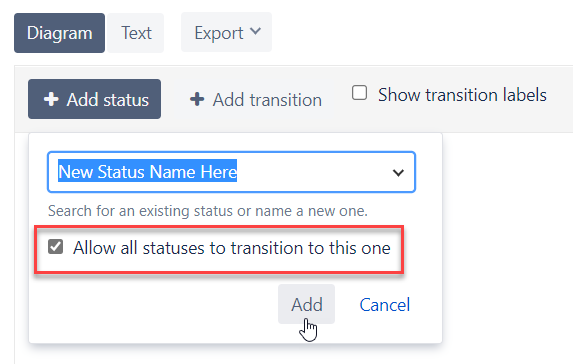Open the Export dropdown menu
The width and height of the screenshot is (573, 364).
pos(227,33)
